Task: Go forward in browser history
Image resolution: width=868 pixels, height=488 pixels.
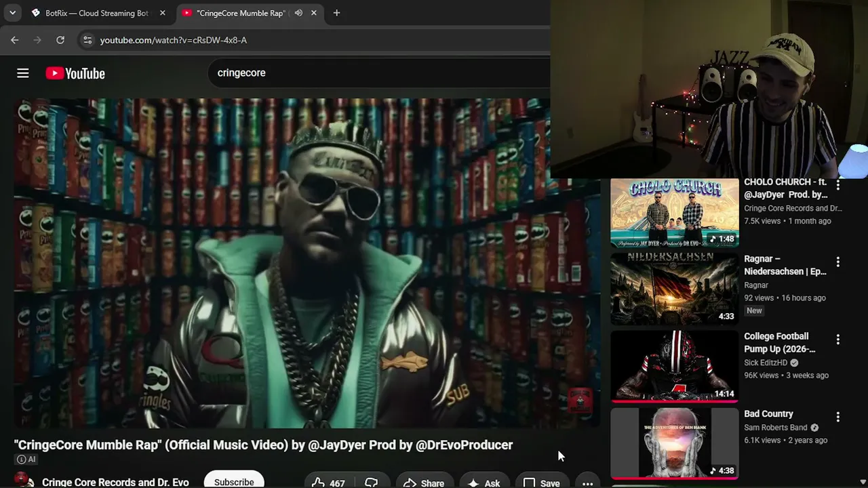Action: (x=37, y=40)
